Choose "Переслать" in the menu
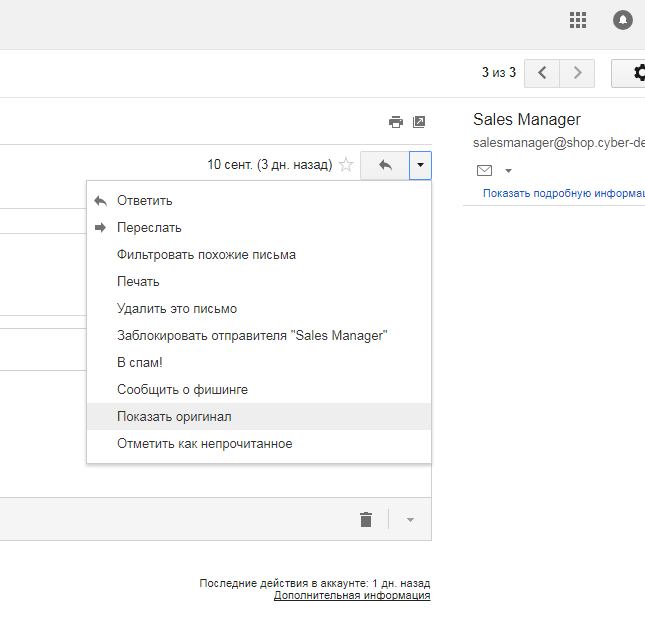This screenshot has width=645, height=623. (x=149, y=228)
